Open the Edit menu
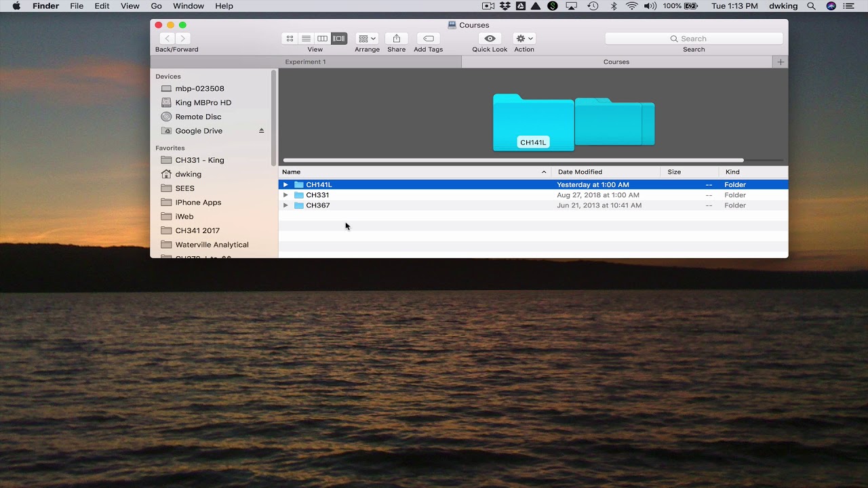 tap(102, 6)
